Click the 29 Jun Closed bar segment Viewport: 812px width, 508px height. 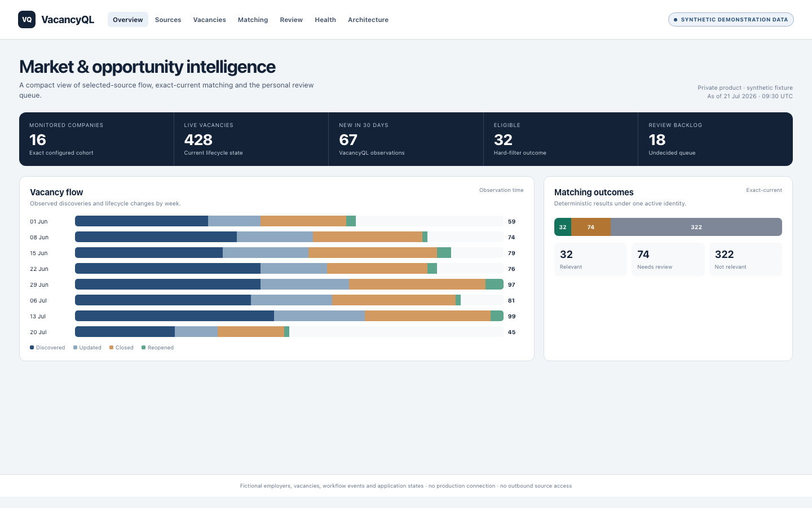[417, 284]
